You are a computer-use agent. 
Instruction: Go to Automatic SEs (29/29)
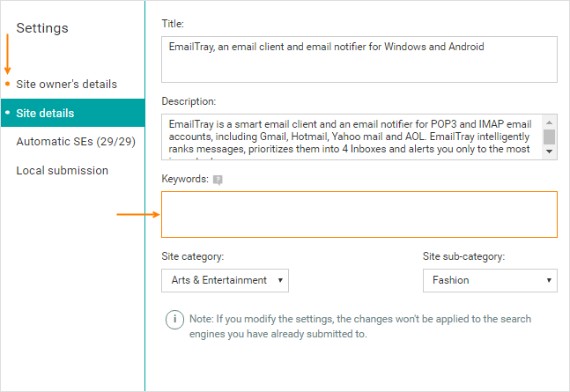point(76,142)
